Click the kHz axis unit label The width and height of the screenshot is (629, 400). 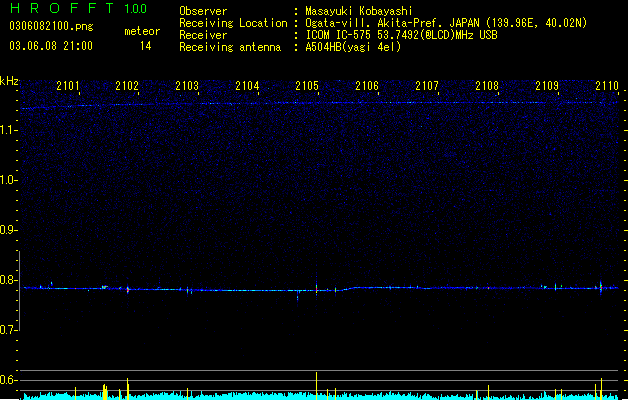pyautogui.click(x=9, y=81)
